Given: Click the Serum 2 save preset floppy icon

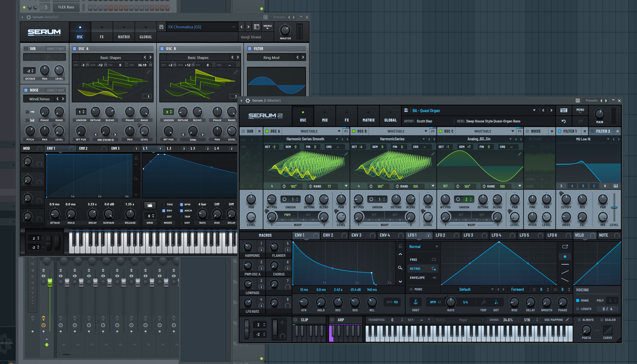Looking at the screenshot, I should click(x=406, y=110).
